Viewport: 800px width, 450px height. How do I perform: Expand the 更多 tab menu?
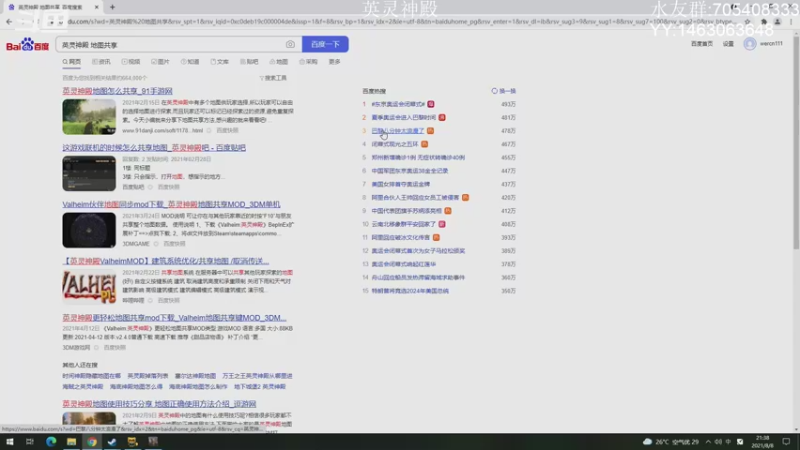pyautogui.click(x=335, y=62)
